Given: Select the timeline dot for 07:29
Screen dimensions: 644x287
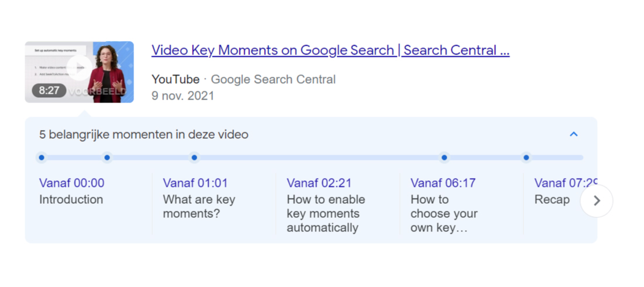Looking at the screenshot, I should 526,158.
